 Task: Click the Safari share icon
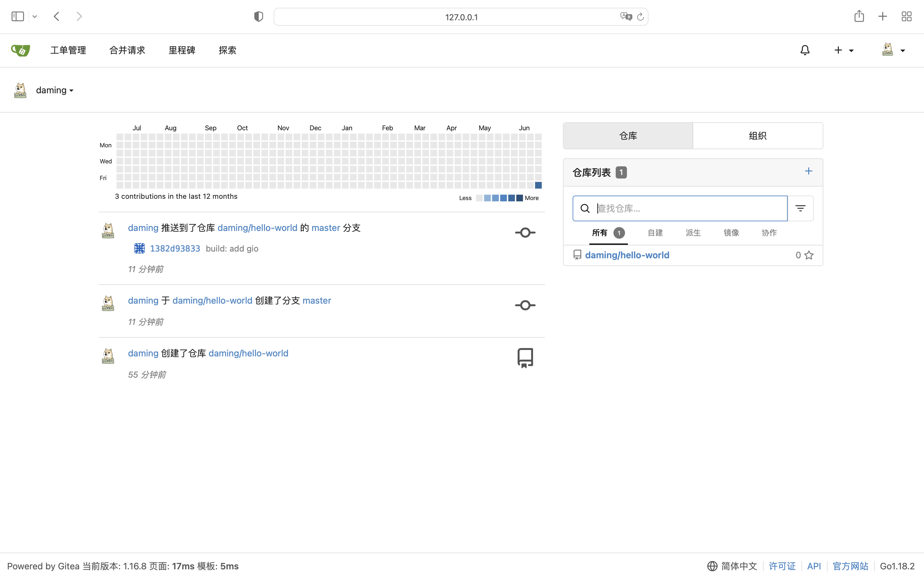[x=859, y=16]
